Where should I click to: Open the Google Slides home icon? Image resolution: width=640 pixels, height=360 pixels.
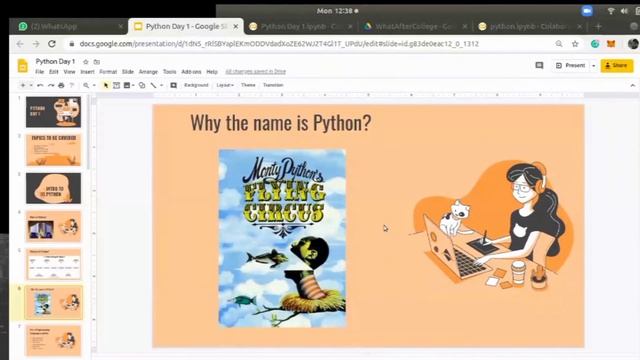tap(22, 66)
